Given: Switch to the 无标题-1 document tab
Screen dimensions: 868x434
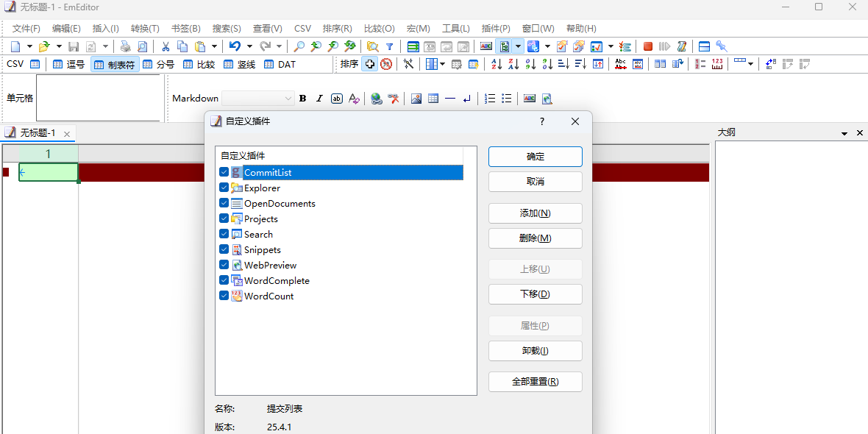Looking at the screenshot, I should (x=37, y=133).
